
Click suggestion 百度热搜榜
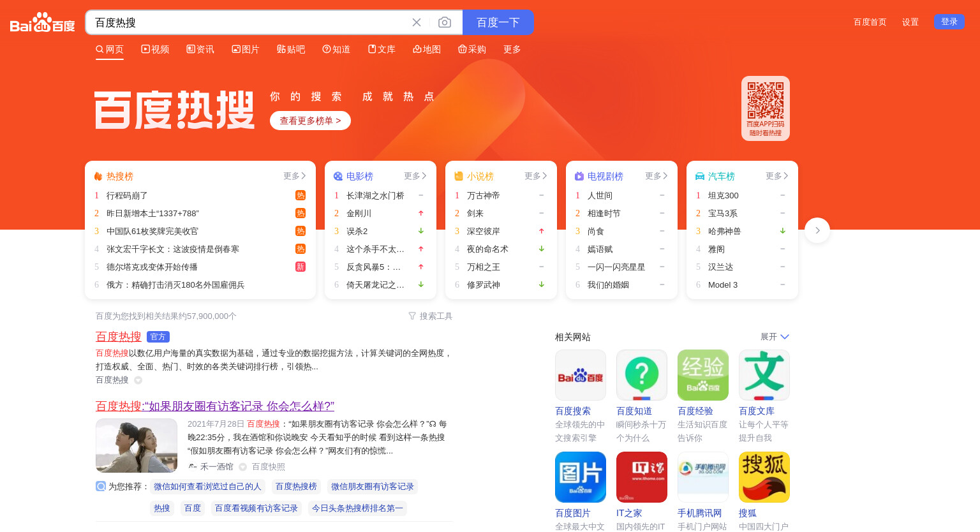pyautogui.click(x=296, y=487)
